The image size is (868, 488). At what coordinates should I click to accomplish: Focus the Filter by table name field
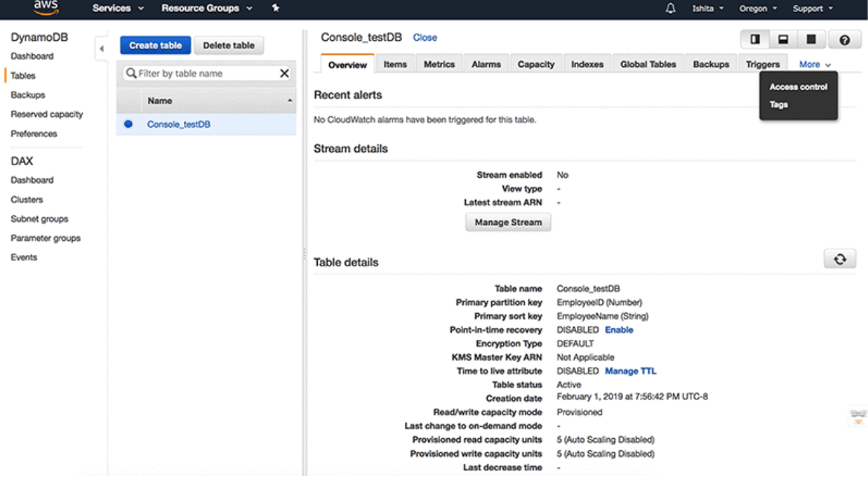click(x=206, y=73)
